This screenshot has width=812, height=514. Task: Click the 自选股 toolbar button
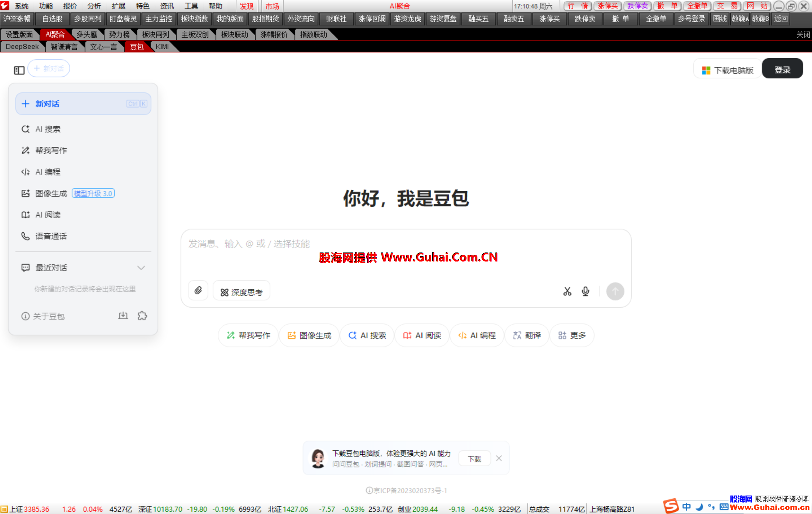(52, 19)
